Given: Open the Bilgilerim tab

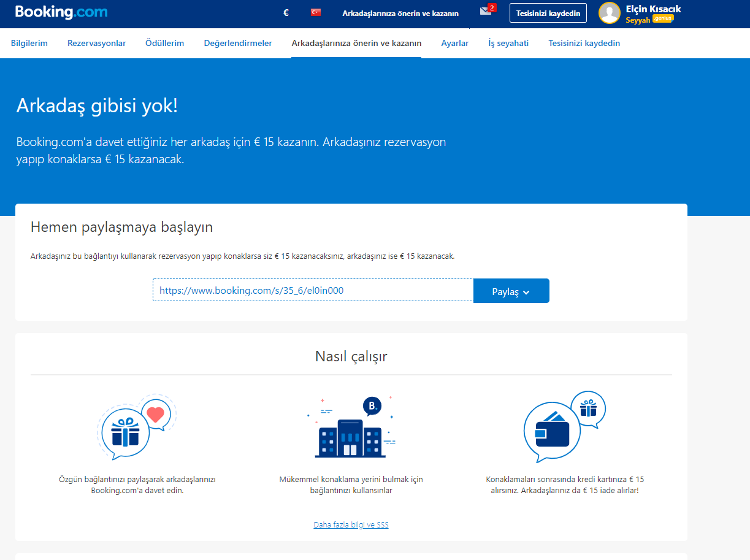Looking at the screenshot, I should click(x=29, y=43).
